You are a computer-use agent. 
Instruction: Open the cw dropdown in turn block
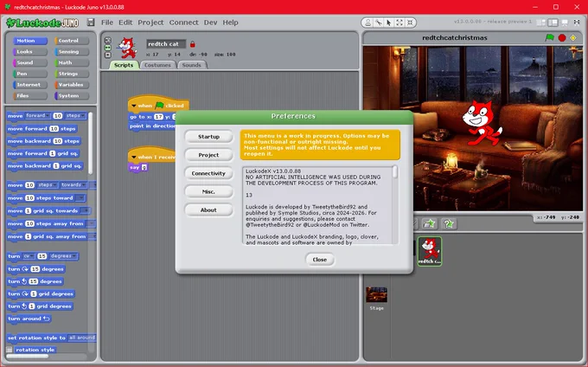tap(29, 256)
